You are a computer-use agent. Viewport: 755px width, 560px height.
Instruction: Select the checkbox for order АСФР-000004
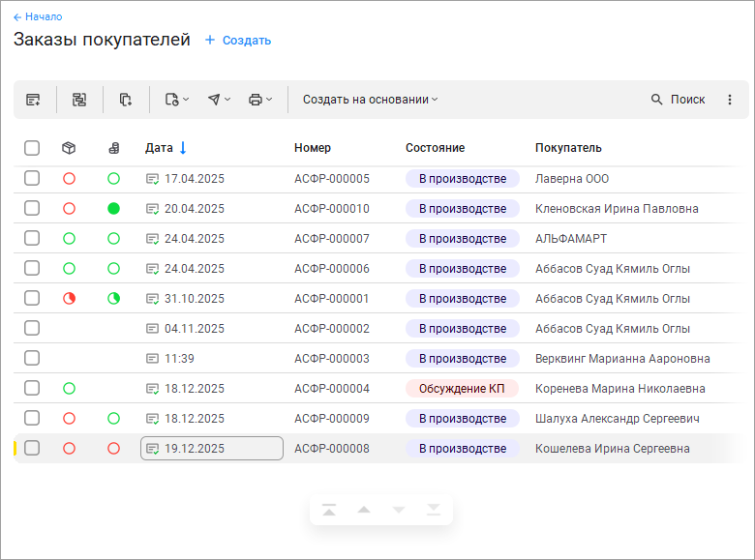(32, 389)
